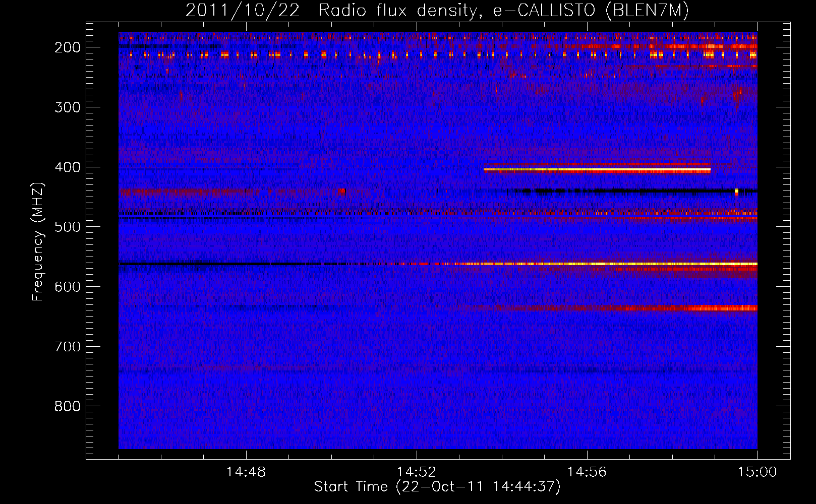This screenshot has width=816, height=504.
Task: Click the 400 frequency tick label
Action: coord(68,167)
